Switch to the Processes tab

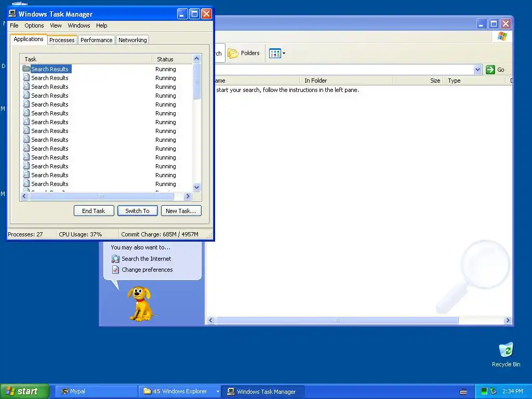pyautogui.click(x=62, y=40)
